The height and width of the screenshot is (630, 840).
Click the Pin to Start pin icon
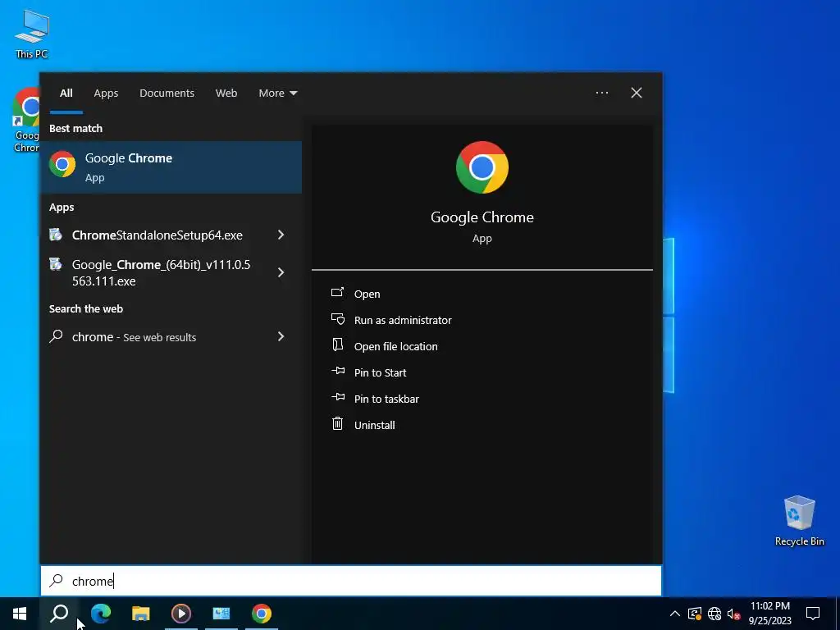pyautogui.click(x=338, y=371)
